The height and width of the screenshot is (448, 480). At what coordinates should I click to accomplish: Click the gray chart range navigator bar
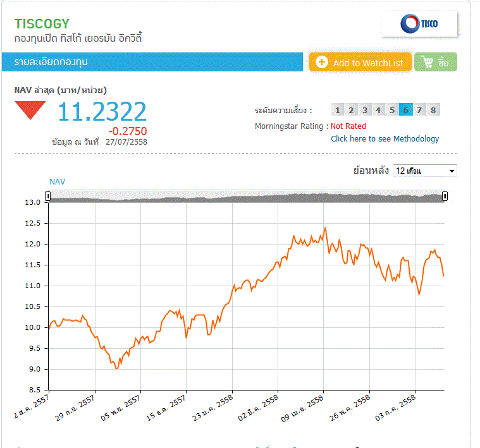[x=246, y=196]
